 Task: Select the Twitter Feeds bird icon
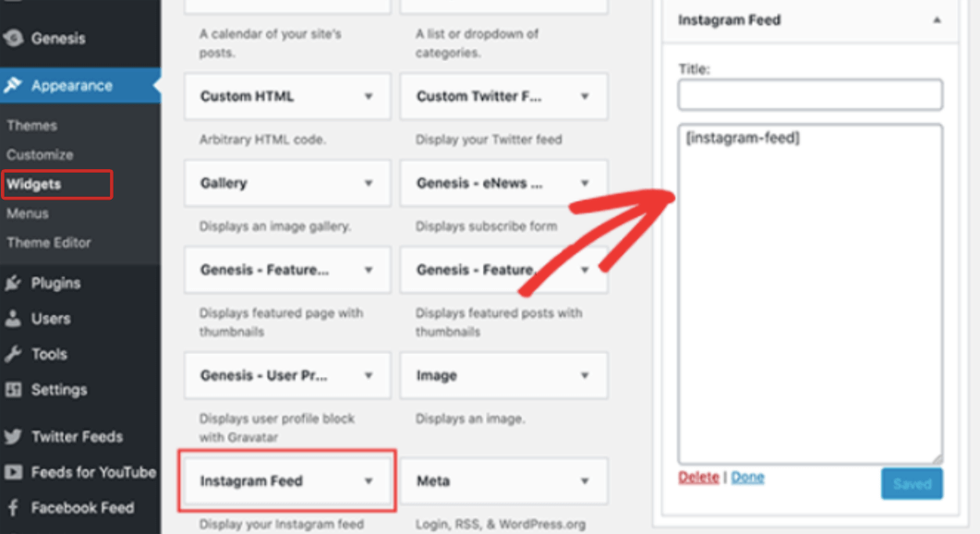tap(14, 436)
